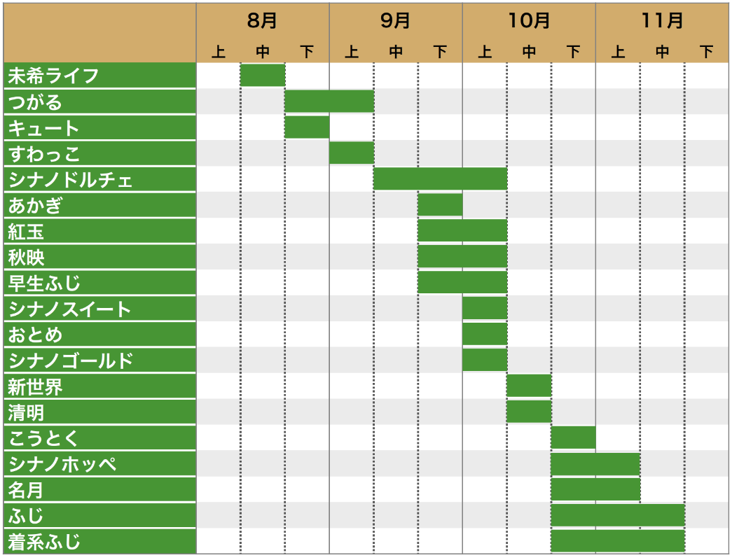The width and height of the screenshot is (739, 560).
Task: Click the green bar for 未希ライフ
Action: click(x=263, y=75)
